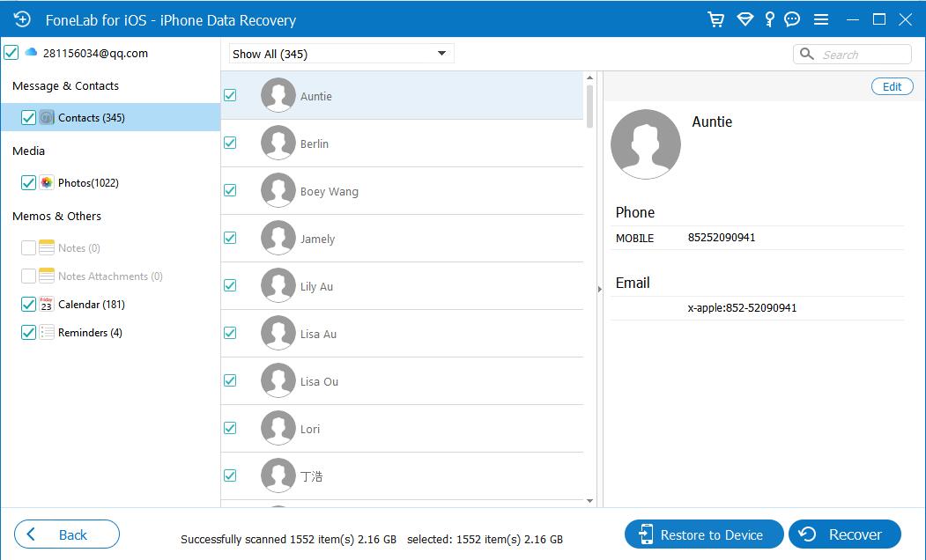
Task: Click the large Auntie profile picture
Action: coord(646,144)
